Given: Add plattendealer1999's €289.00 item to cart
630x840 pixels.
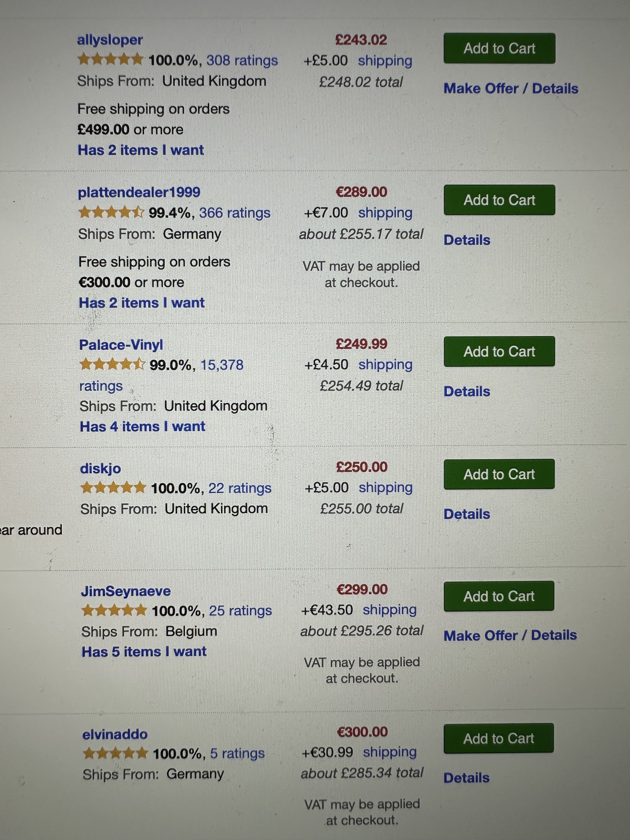Looking at the screenshot, I should click(499, 200).
